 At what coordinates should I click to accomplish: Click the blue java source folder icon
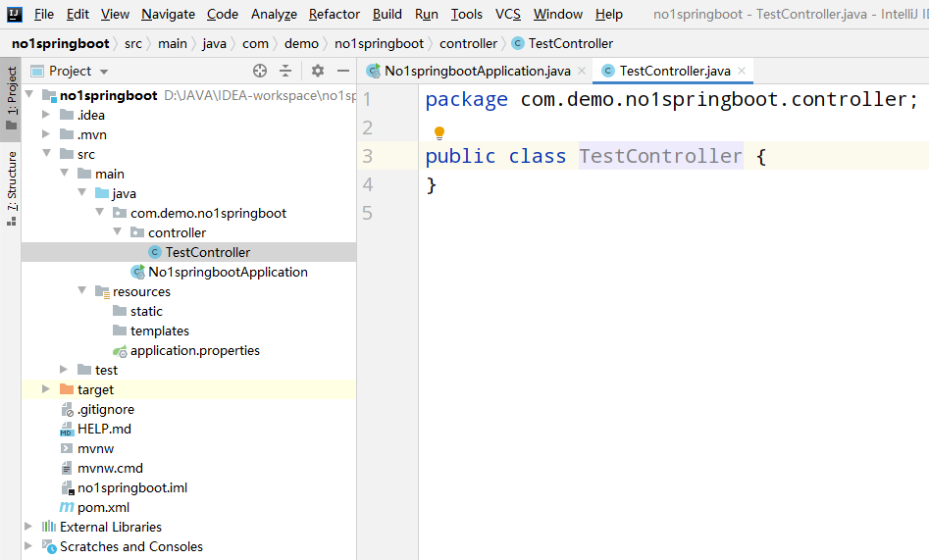[x=102, y=193]
